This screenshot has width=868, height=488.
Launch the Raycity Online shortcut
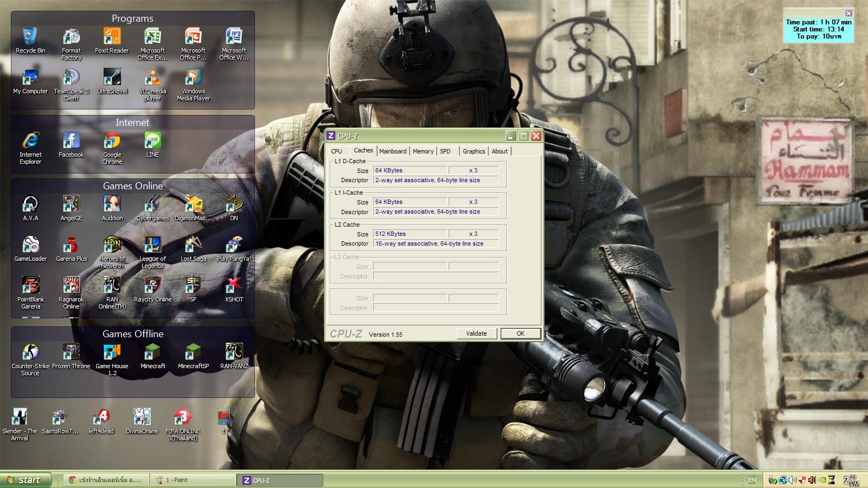[152, 290]
